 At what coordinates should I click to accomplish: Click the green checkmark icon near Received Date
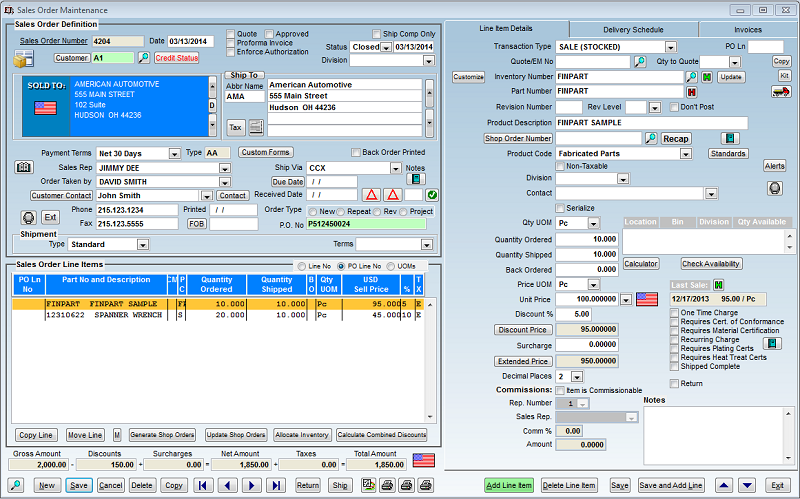click(432, 195)
